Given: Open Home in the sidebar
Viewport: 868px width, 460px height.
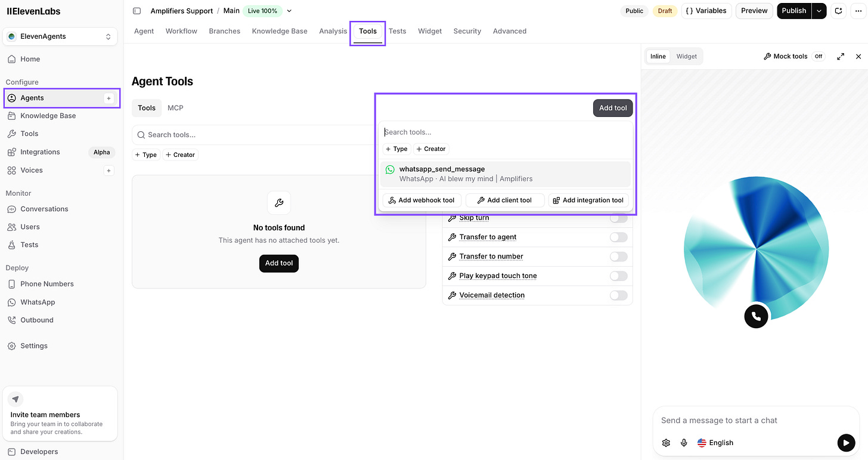Looking at the screenshot, I should (30, 59).
